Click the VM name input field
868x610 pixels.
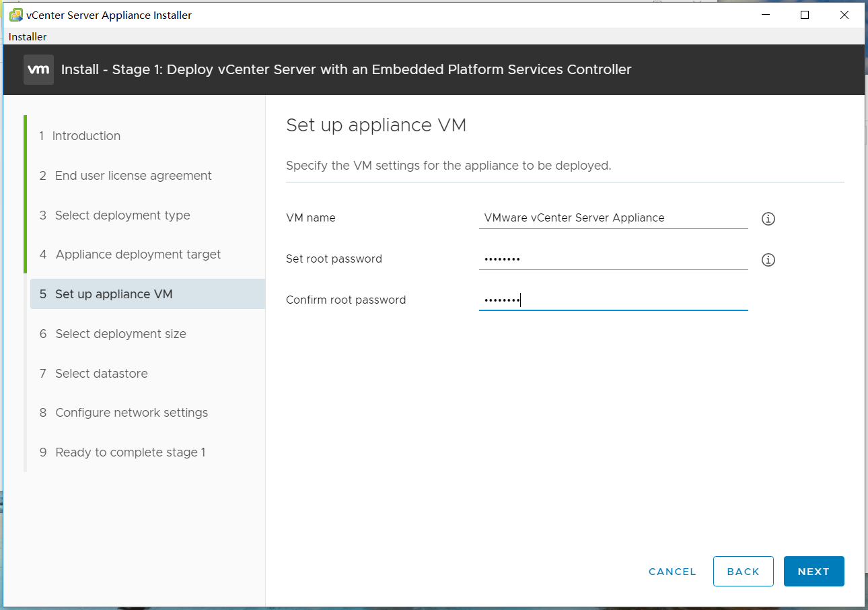(x=614, y=217)
